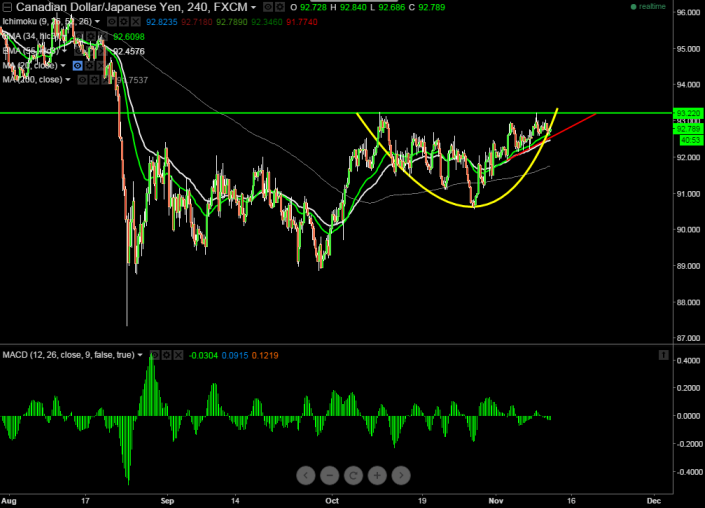Delete the EMA 55 indicator
This screenshot has width=705, height=508.
(x=102, y=51)
